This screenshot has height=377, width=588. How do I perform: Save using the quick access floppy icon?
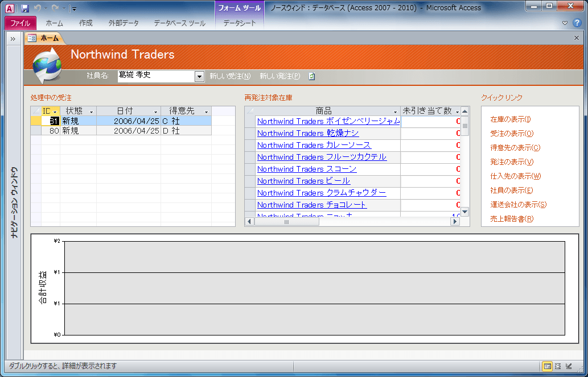coord(24,8)
